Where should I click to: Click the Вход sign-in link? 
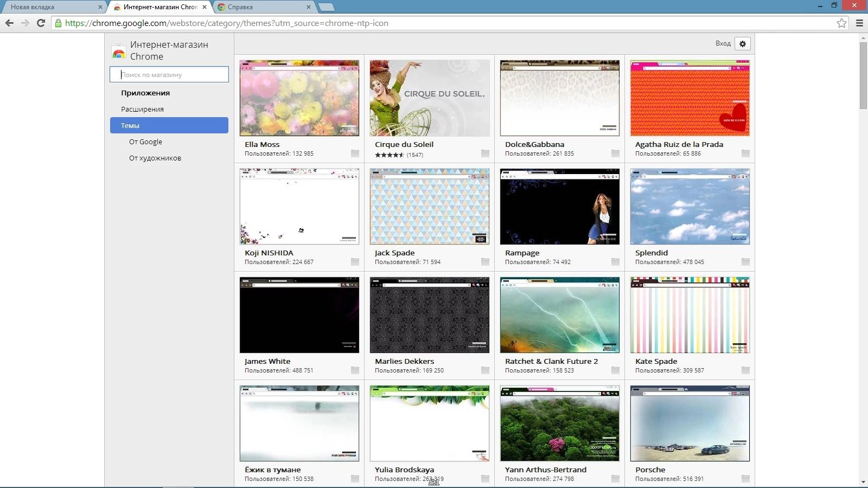pyautogui.click(x=723, y=43)
